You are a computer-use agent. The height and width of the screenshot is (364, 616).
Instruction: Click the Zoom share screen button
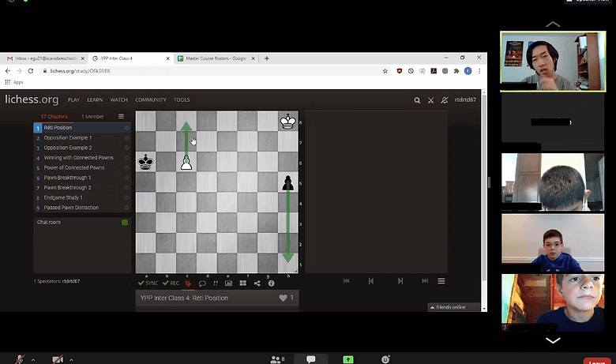[348, 359]
